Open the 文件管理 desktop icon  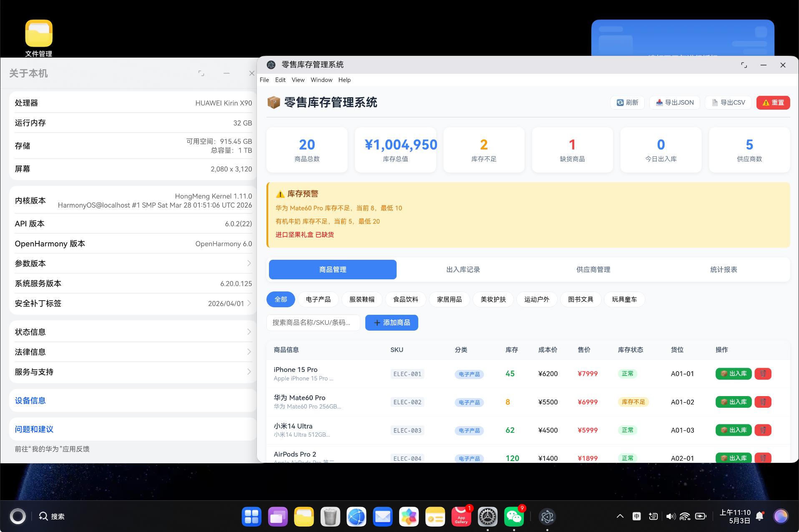39,38
